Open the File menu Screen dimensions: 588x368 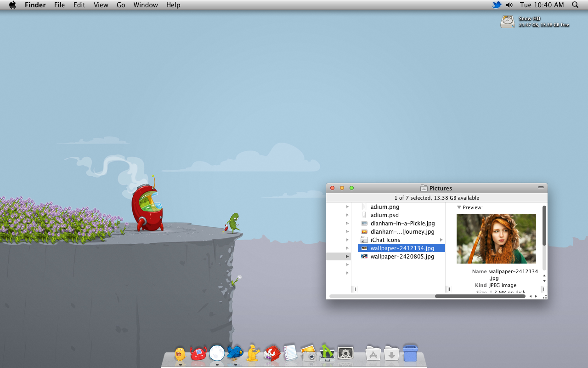[59, 5]
